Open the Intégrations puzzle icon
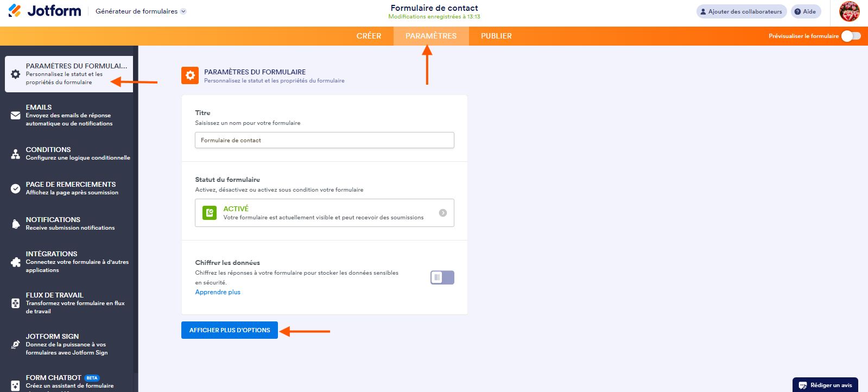868x392 pixels. pos(16,262)
